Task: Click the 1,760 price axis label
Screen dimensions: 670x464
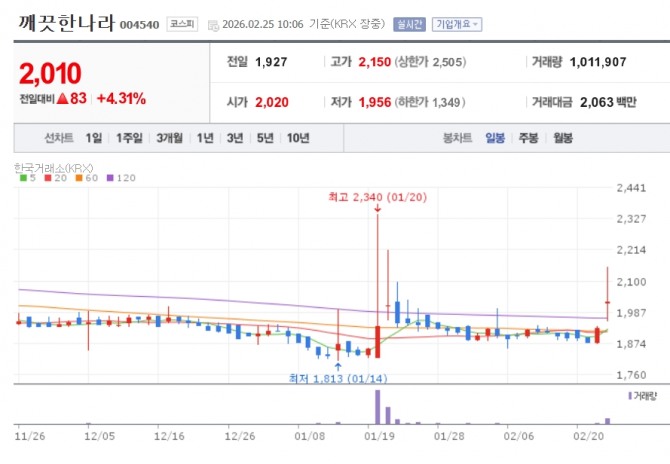Action: 631,375
